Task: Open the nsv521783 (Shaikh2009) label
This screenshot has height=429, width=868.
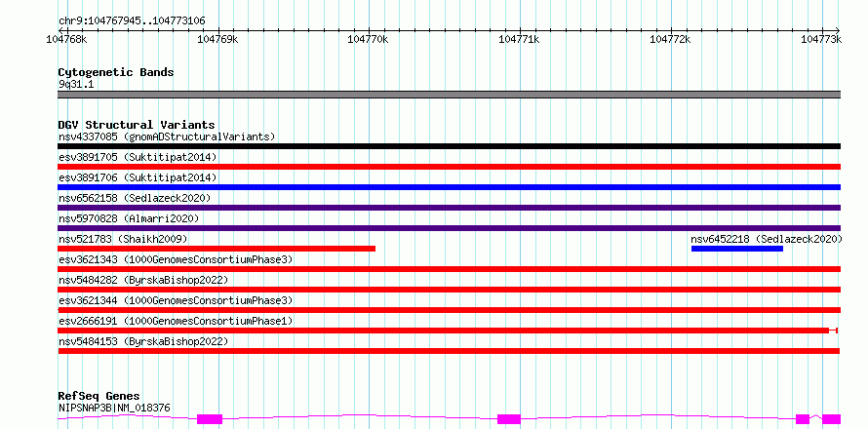Action: (x=123, y=239)
